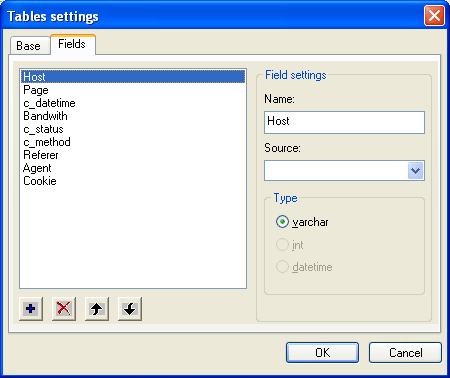Add a new field with the plus icon
450x378 pixels.
pyautogui.click(x=31, y=309)
